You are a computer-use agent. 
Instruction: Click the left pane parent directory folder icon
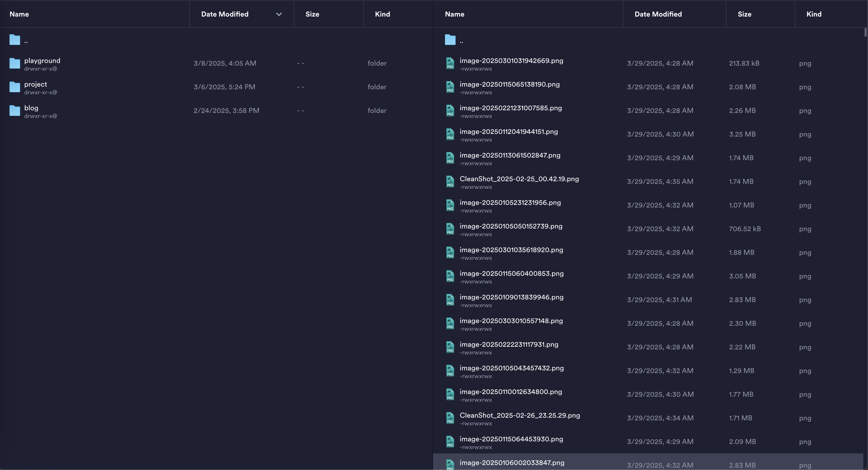[14, 40]
